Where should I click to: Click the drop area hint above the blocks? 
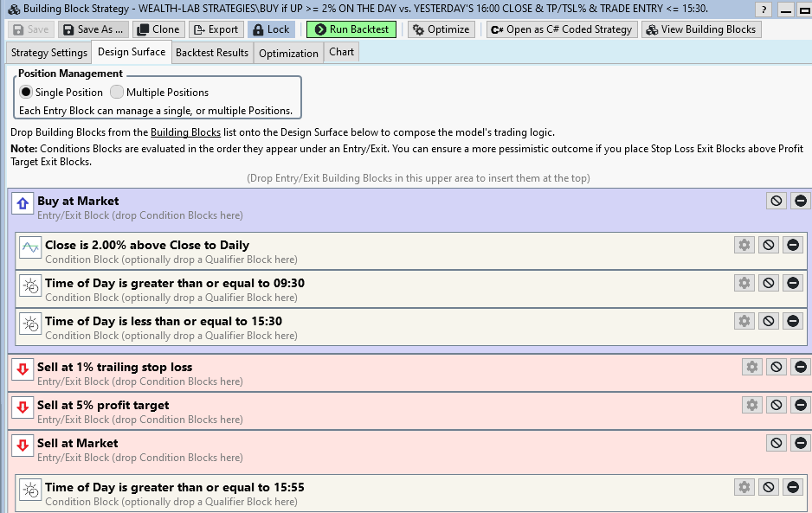point(418,178)
